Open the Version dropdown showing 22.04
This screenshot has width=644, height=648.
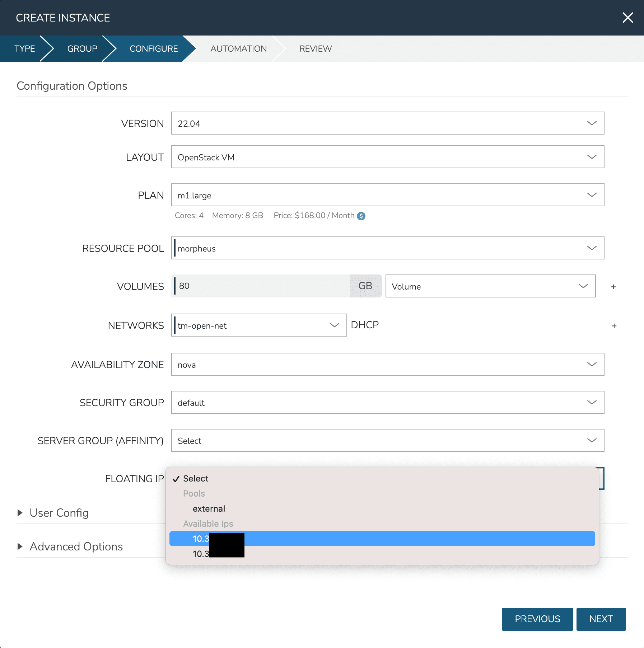tap(387, 123)
